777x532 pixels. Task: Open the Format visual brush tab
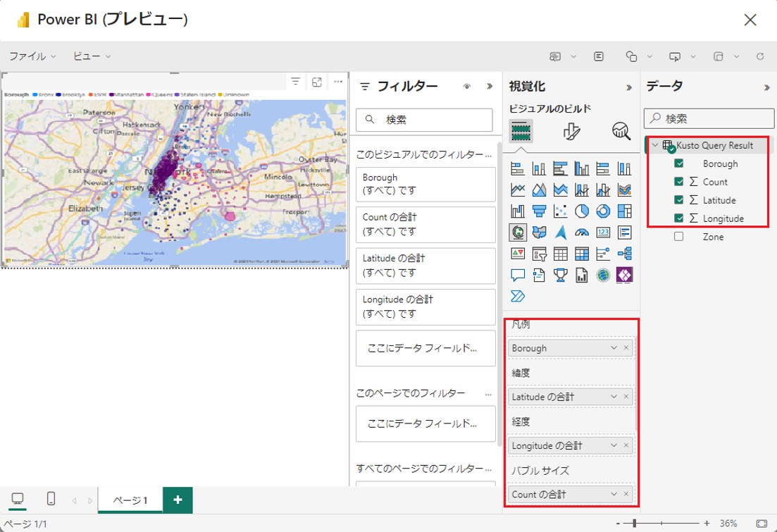(571, 131)
